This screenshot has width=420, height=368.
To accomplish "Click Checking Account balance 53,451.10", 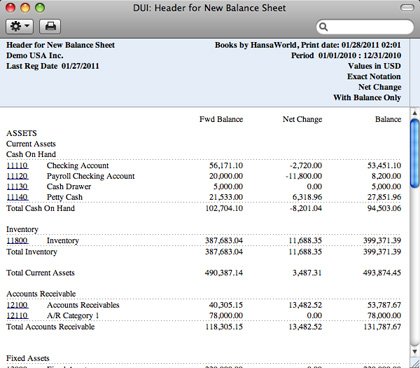I will (384, 166).
